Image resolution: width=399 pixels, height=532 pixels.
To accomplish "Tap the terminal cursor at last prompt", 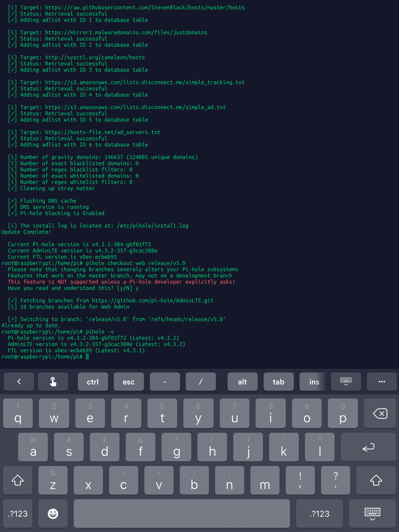I will click(x=87, y=357).
